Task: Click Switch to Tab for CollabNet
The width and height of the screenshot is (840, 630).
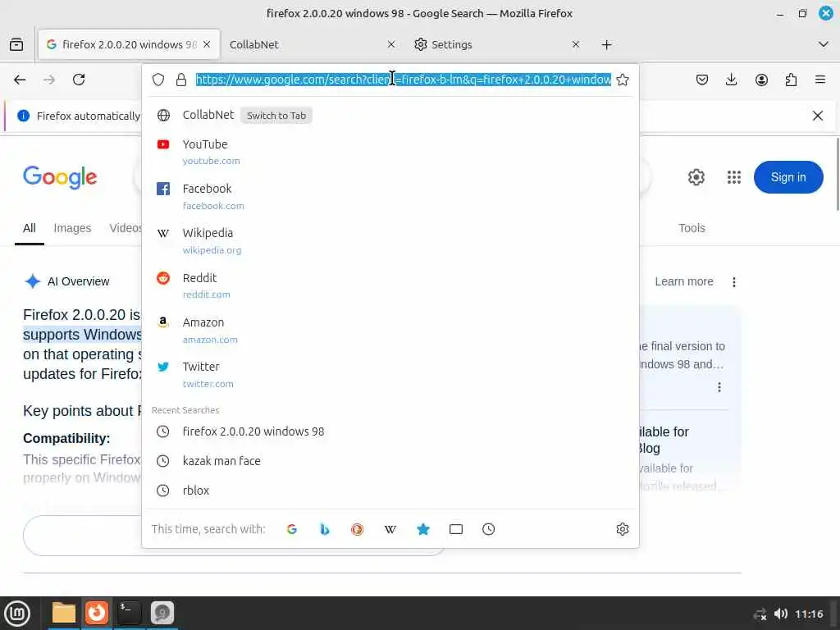Action: [x=276, y=116]
